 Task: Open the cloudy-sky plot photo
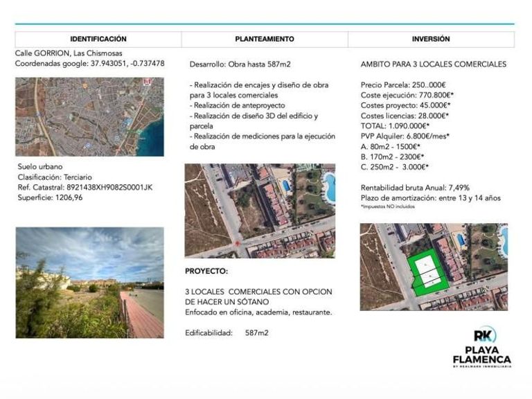coord(89,283)
